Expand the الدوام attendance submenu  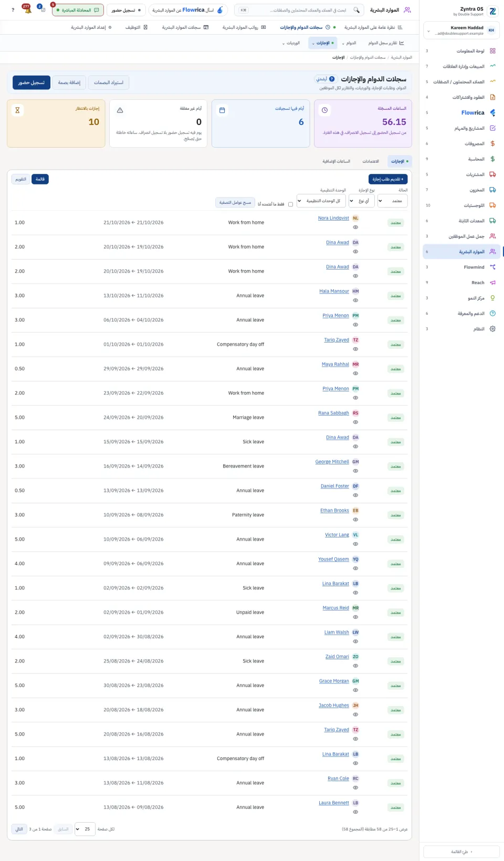(348, 43)
